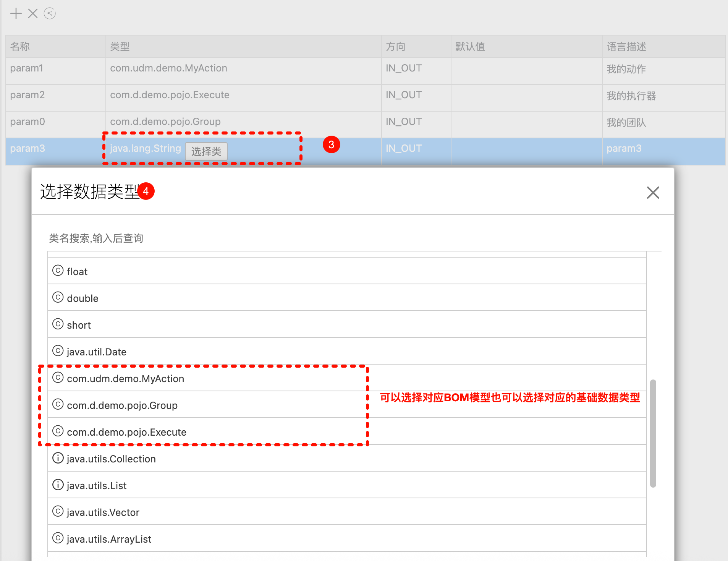
Task: Click the class icon beside float
Action: (58, 271)
